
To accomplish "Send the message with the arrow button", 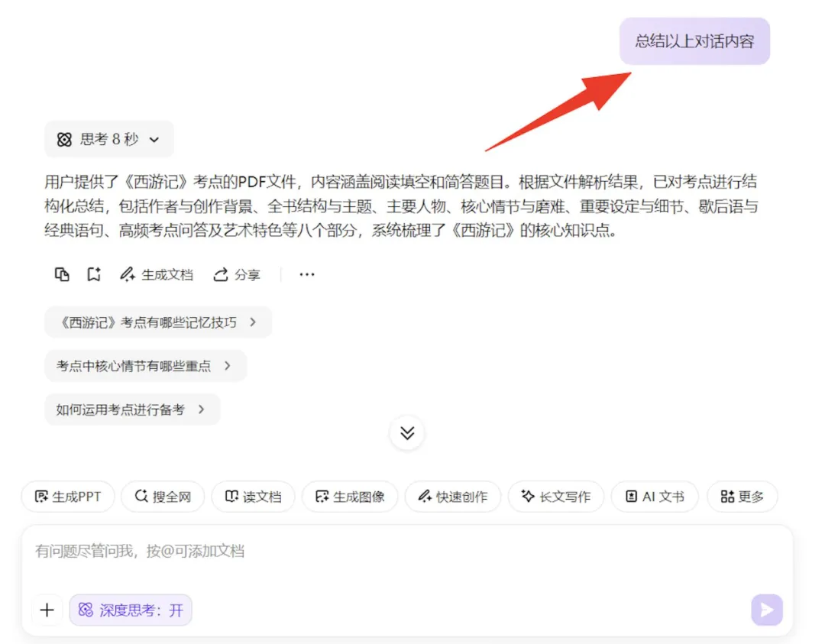I will pyautogui.click(x=767, y=610).
